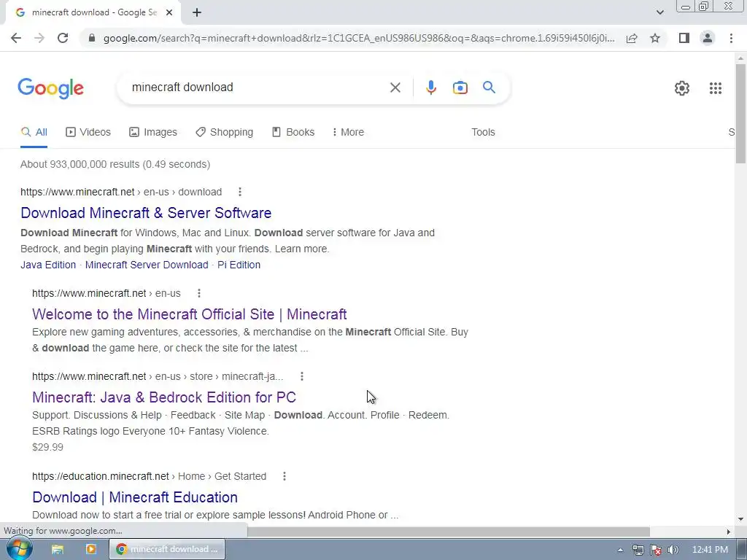Open the Action Center flag icon

click(x=656, y=550)
